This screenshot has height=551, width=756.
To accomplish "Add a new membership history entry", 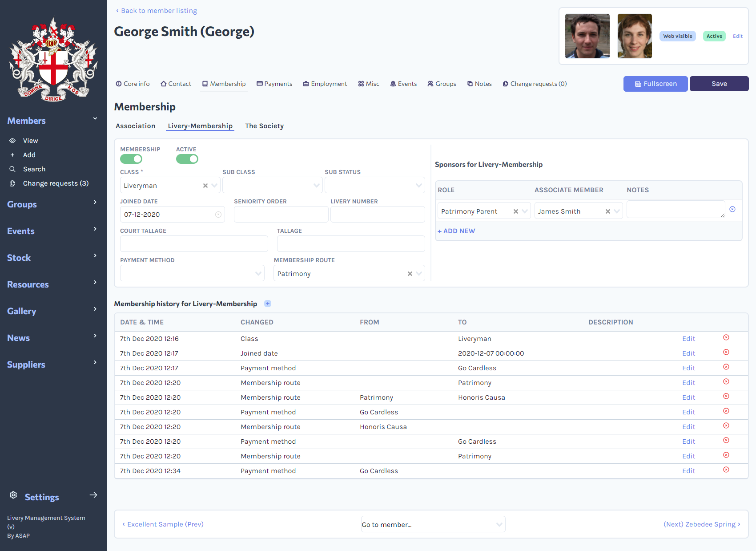I will [x=268, y=303].
